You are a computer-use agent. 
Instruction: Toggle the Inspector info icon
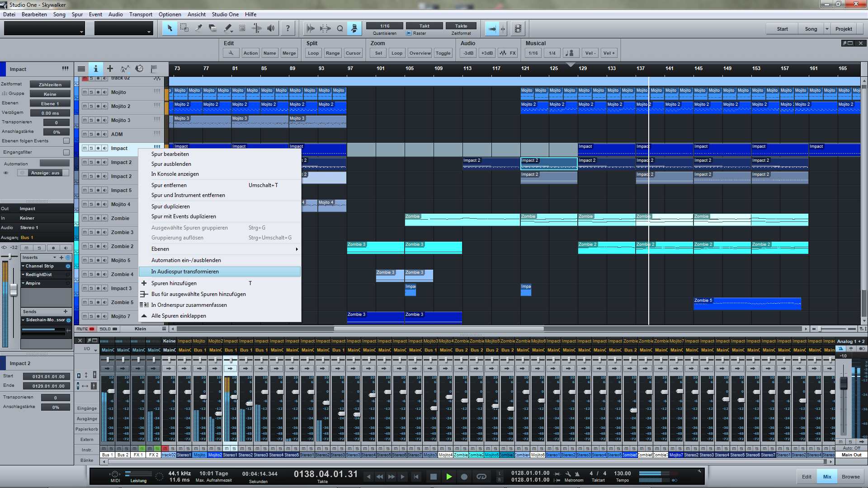click(95, 69)
